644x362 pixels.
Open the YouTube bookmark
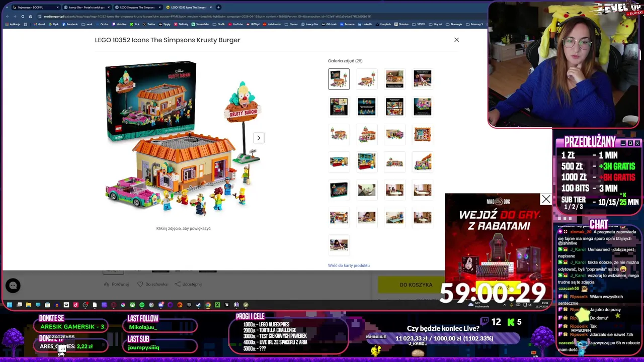pyautogui.click(x=235, y=24)
